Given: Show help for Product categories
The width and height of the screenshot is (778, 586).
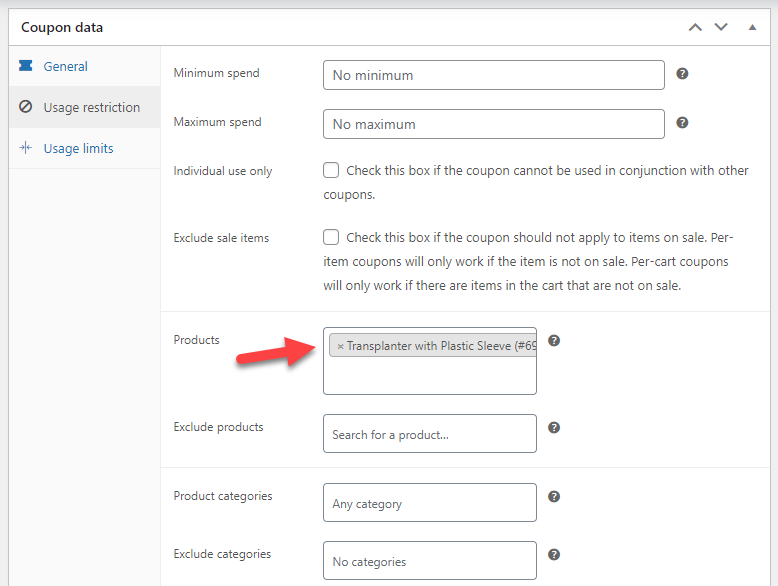Looking at the screenshot, I should pos(554,497).
